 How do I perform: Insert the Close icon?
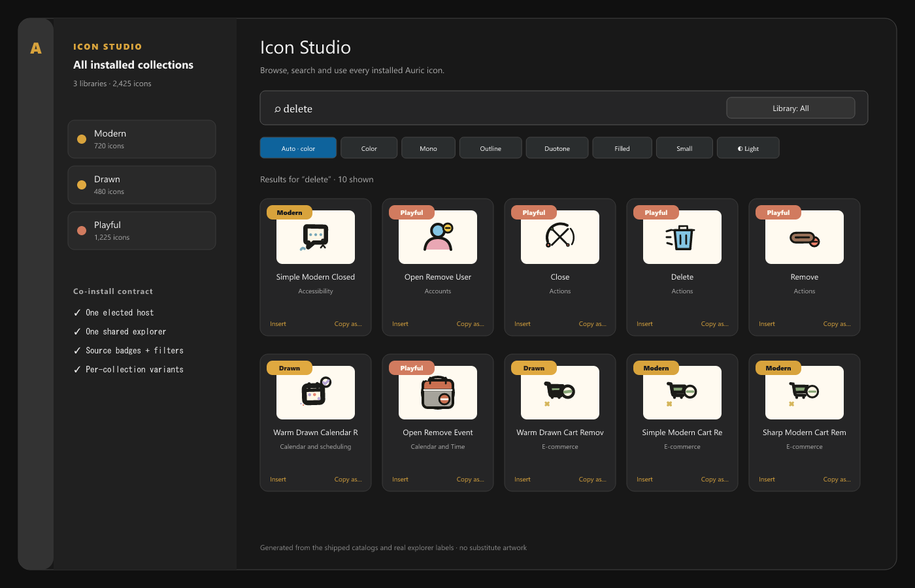(522, 324)
